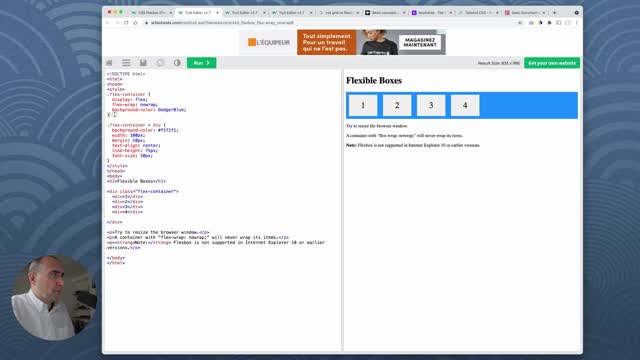
Task: Open the W3Schools home icon in editor toolbar
Action: [109, 63]
